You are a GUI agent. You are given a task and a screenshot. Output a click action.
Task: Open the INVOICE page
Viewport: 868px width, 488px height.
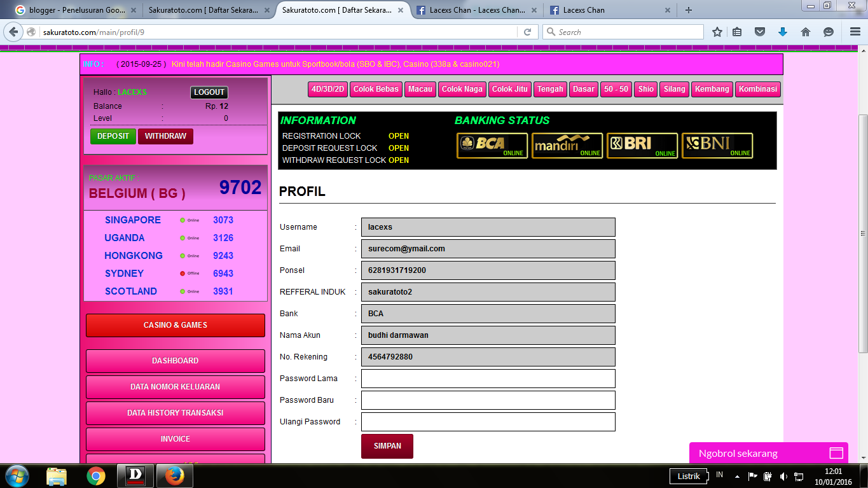click(176, 439)
